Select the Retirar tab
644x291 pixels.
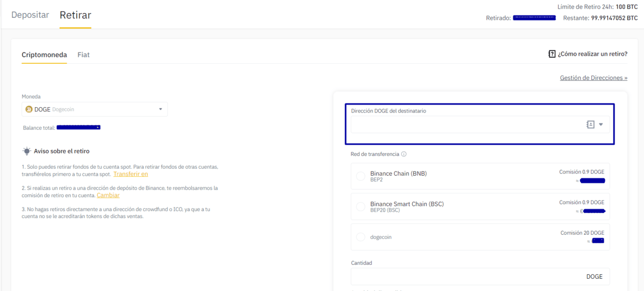[x=75, y=15]
